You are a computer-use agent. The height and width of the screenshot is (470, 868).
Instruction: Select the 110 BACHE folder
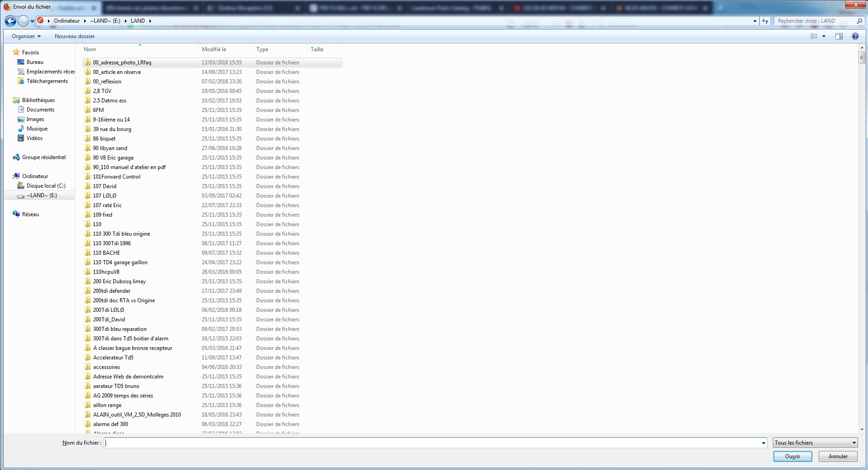coord(106,253)
